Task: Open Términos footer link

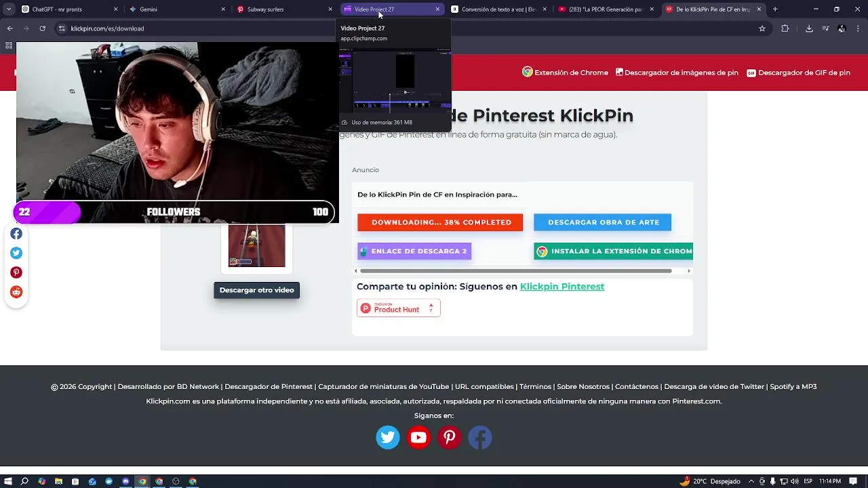Action: [535, 386]
